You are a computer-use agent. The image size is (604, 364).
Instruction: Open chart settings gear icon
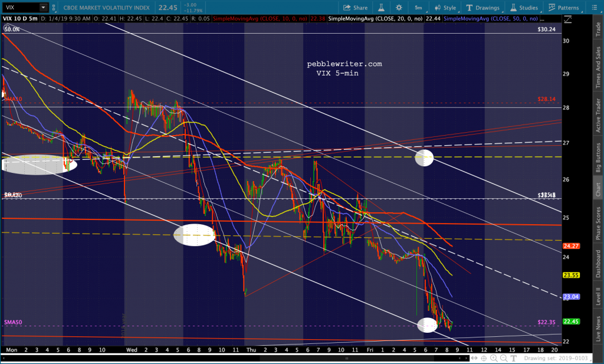[x=399, y=8]
